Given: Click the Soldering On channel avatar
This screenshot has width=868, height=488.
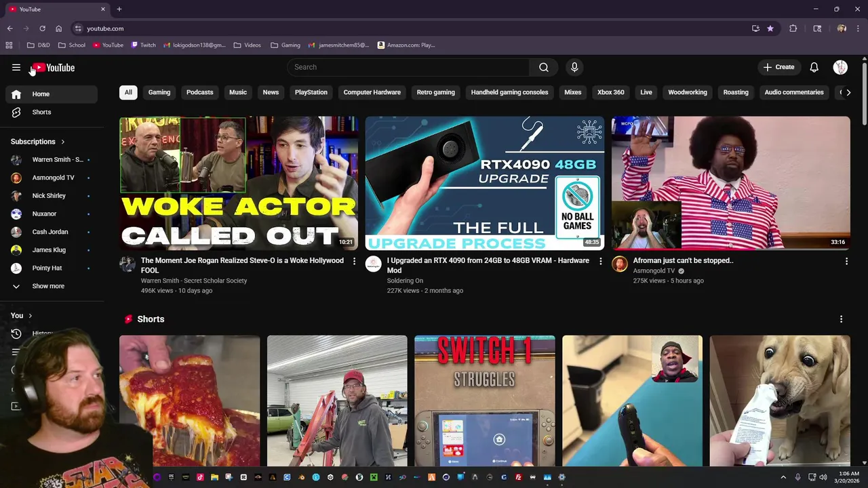Looking at the screenshot, I should pyautogui.click(x=374, y=264).
